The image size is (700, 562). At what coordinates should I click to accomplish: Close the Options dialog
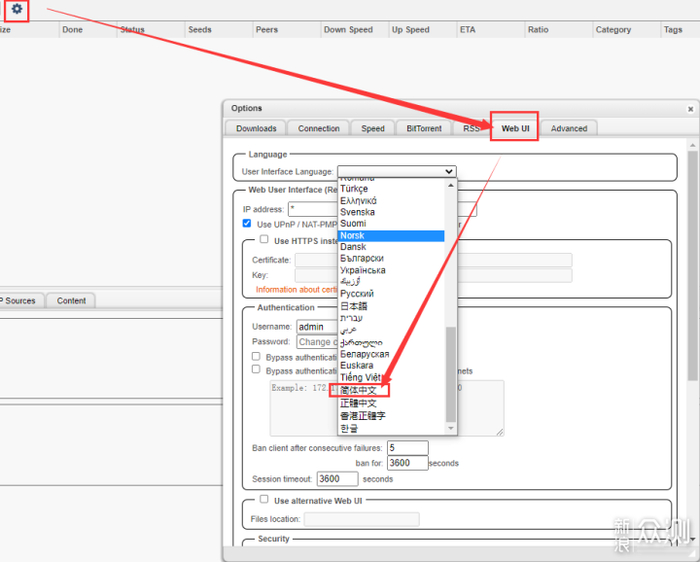[x=690, y=109]
